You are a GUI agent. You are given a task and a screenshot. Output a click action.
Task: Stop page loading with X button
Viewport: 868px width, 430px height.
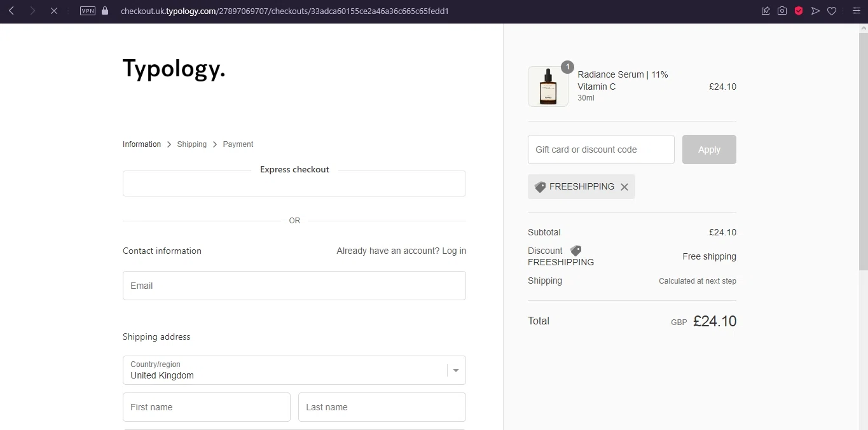pos(54,11)
